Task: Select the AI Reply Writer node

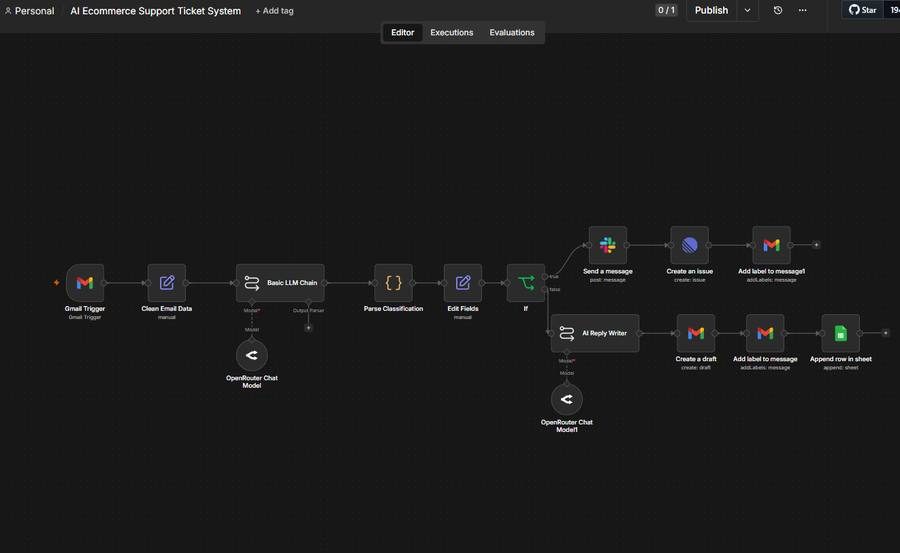Action: click(x=595, y=333)
